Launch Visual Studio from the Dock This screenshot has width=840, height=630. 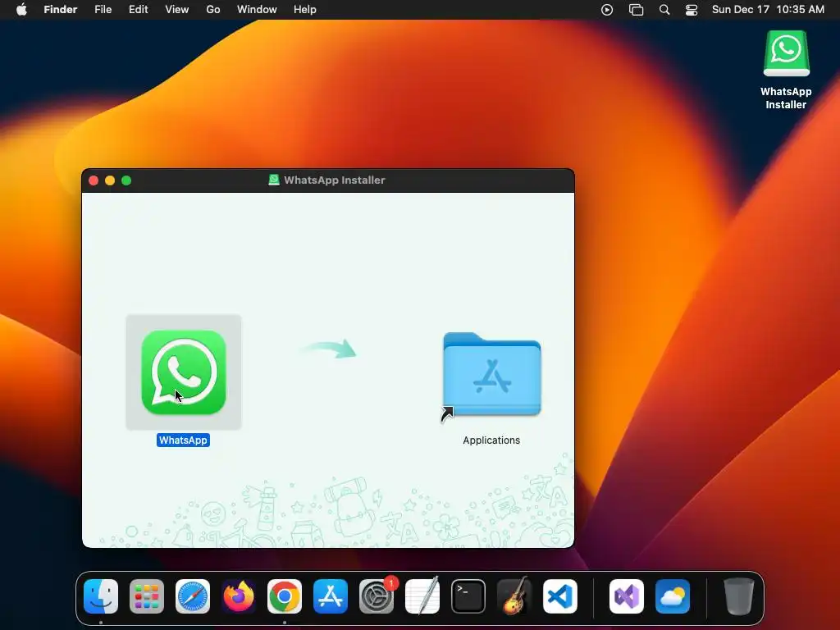click(x=627, y=596)
